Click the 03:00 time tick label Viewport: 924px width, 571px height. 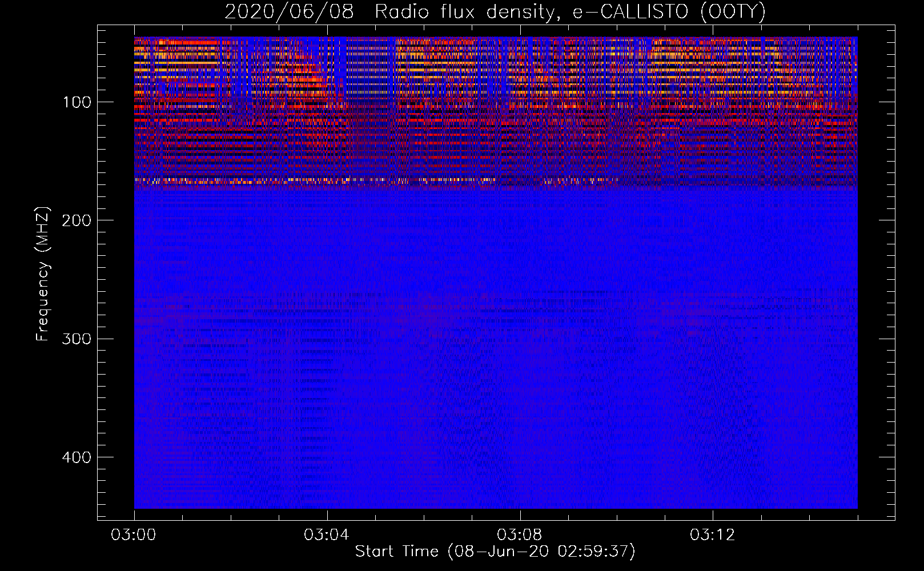(134, 535)
